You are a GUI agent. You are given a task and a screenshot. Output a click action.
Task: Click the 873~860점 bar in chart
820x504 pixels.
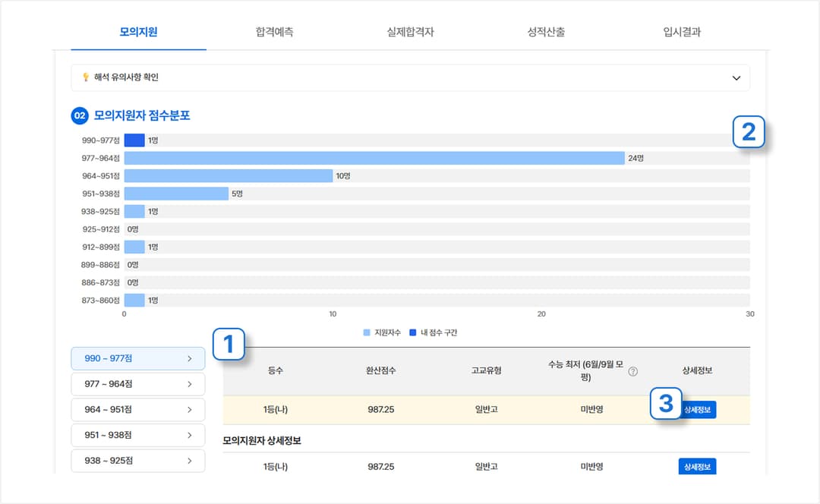(x=134, y=300)
